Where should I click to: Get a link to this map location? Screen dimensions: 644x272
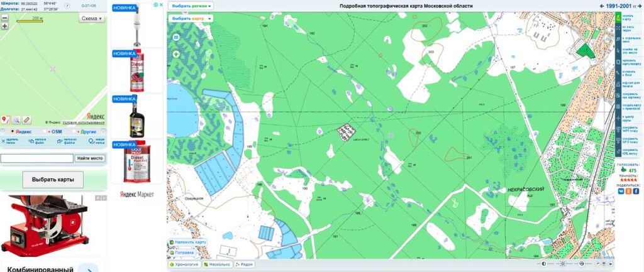click(618, 50)
